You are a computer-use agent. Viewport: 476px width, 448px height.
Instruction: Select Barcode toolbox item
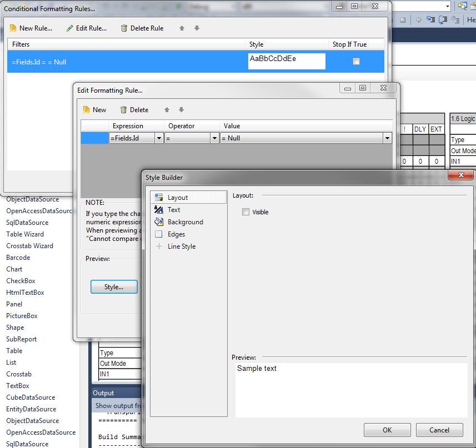coord(18,258)
